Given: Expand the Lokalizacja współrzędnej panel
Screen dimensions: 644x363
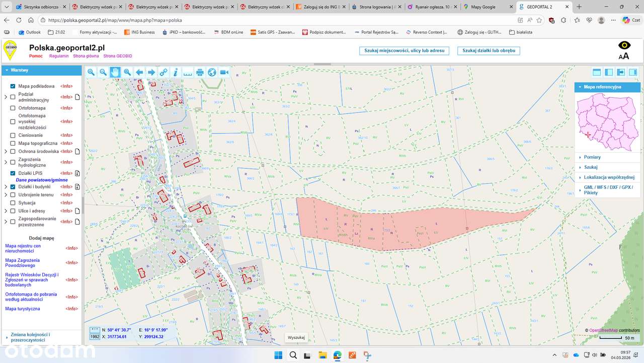Looking at the screenshot, I should (x=607, y=177).
